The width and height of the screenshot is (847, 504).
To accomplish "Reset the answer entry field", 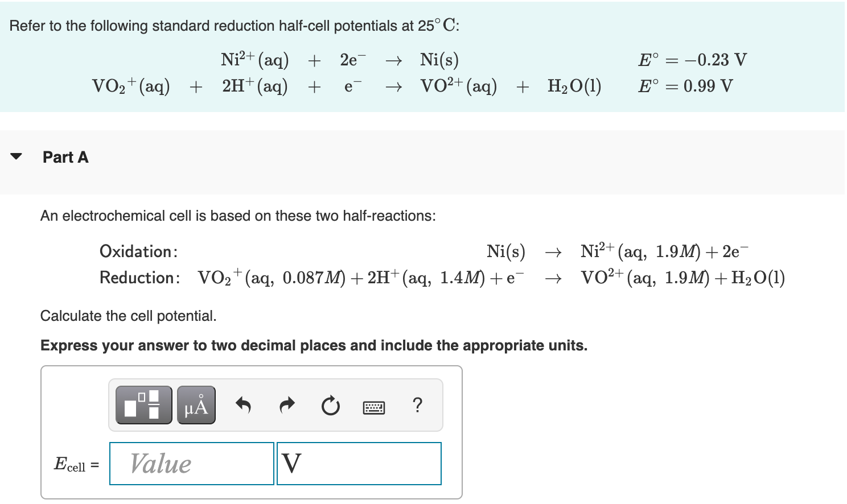I will (330, 405).
